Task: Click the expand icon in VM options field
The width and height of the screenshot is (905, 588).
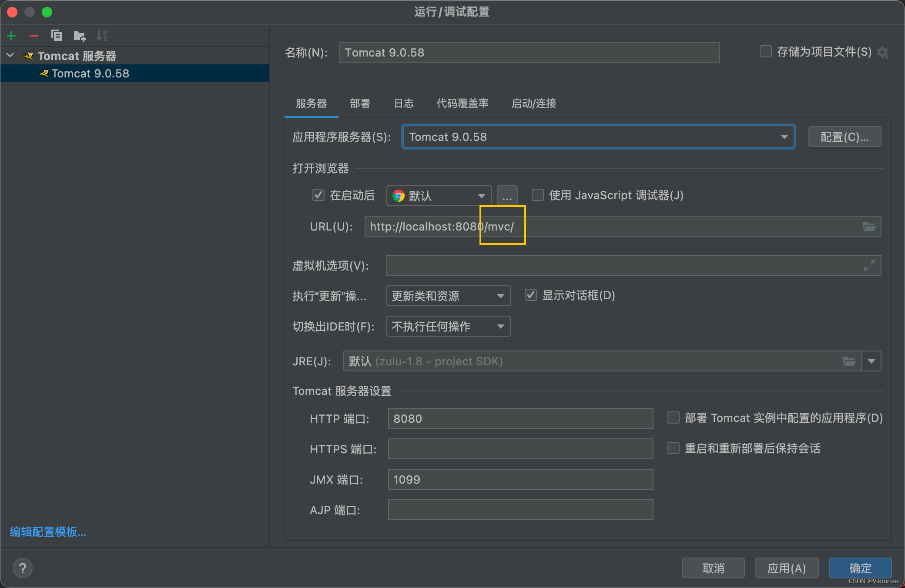Action: pyautogui.click(x=869, y=265)
